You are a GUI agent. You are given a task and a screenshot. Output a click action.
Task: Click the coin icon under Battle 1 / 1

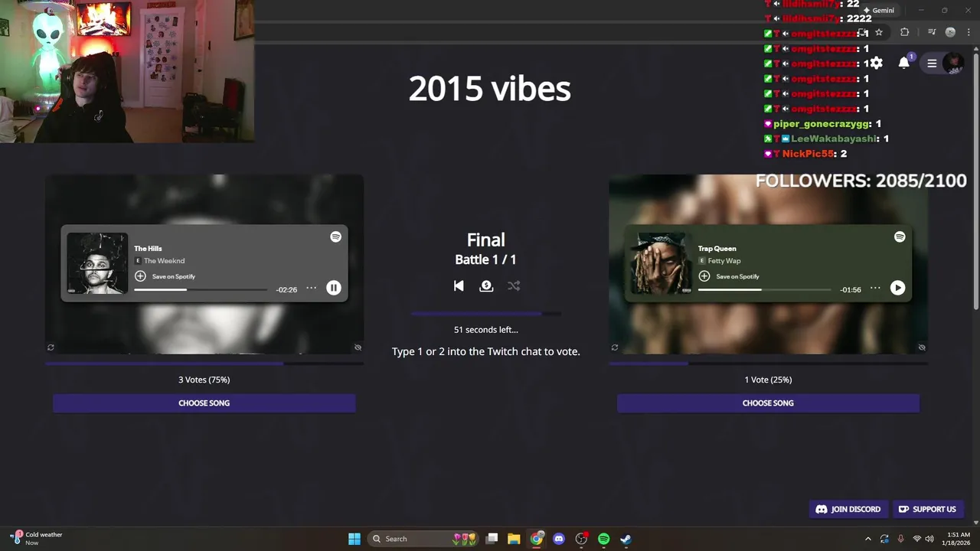tap(486, 285)
